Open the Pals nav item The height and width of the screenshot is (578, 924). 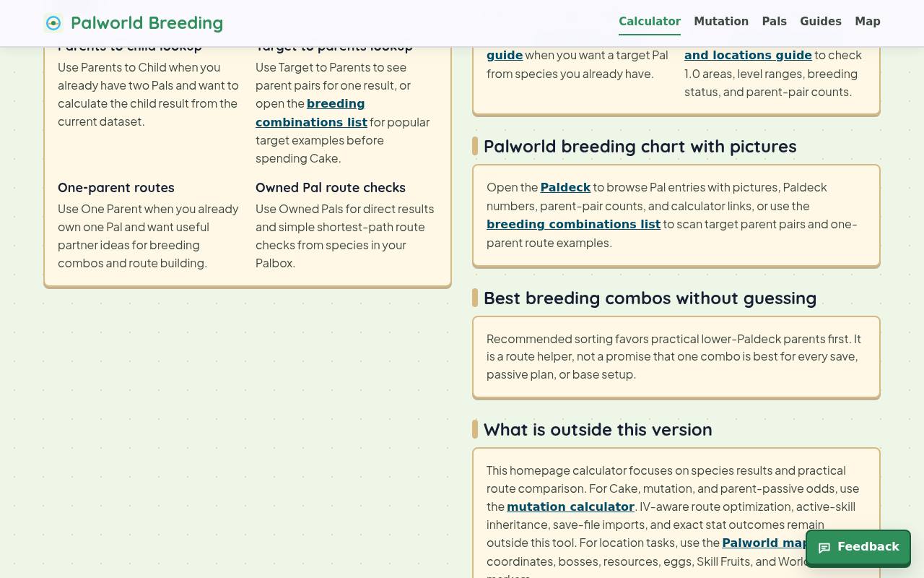774,22
